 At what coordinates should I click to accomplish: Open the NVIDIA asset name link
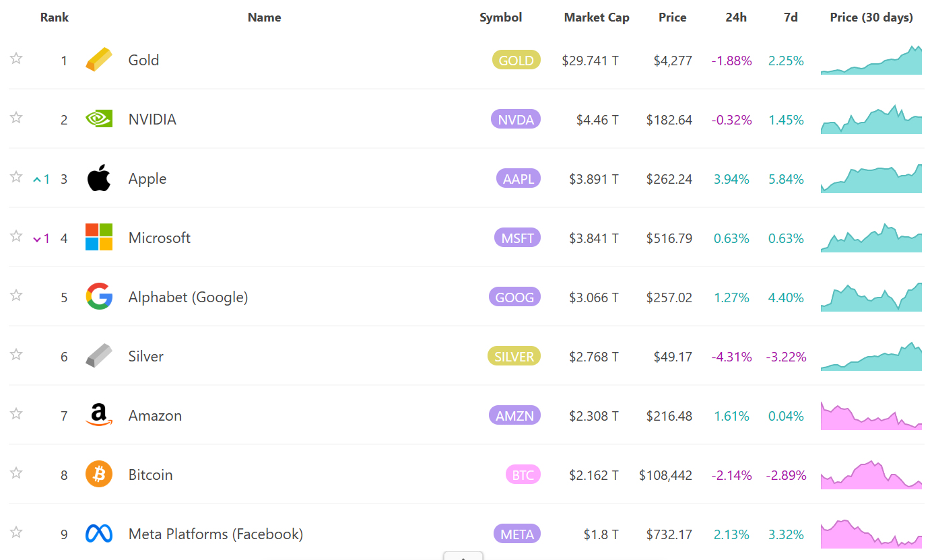[152, 118]
